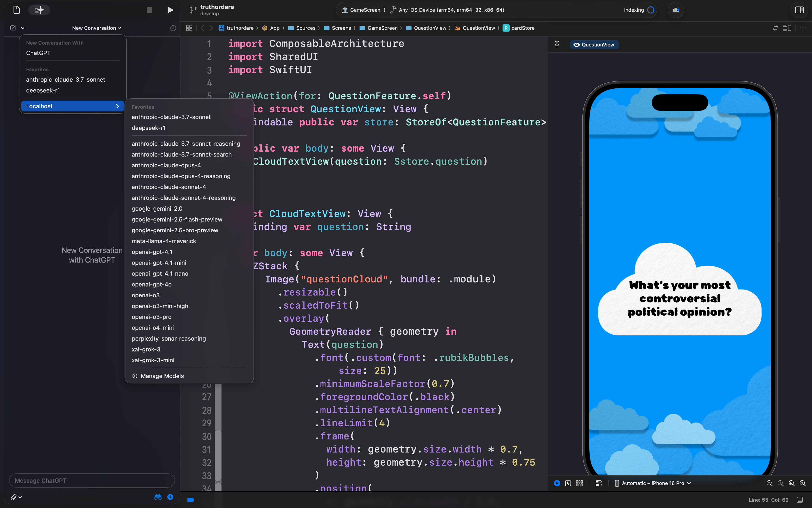Open Automatic – iPhone 16 Pro device picker
Image resolution: width=812 pixels, height=508 pixels.
653,483
